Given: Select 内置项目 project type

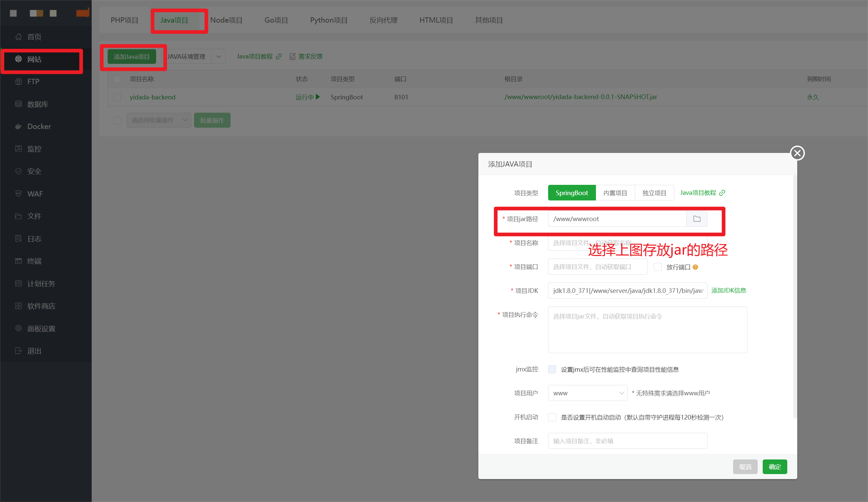Looking at the screenshot, I should pyautogui.click(x=615, y=193).
